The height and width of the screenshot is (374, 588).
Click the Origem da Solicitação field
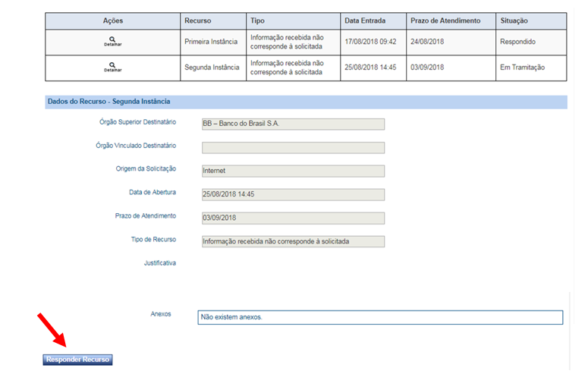(x=293, y=171)
